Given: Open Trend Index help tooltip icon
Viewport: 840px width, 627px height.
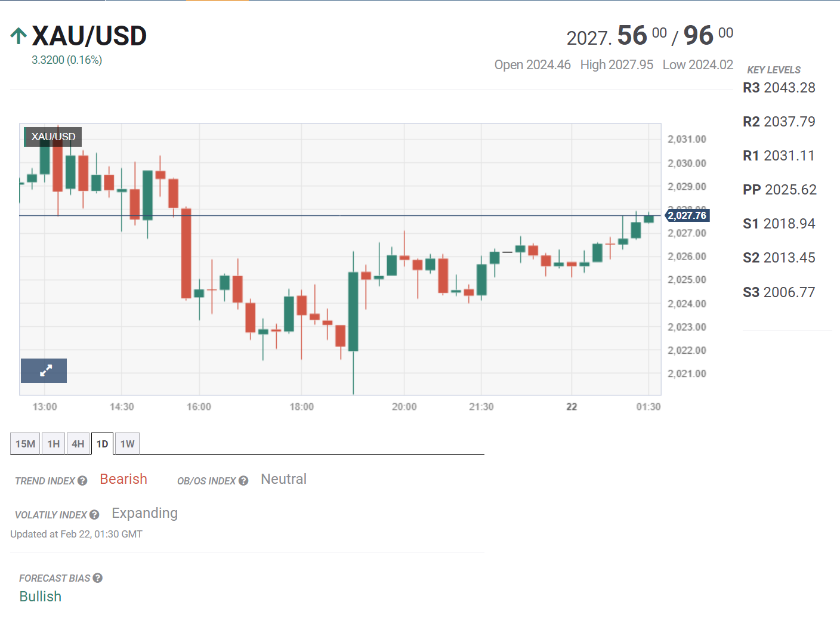Looking at the screenshot, I should tap(82, 481).
